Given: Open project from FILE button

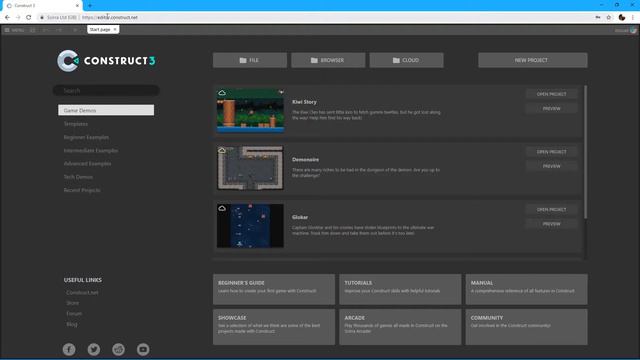Looking at the screenshot, I should (249, 60).
